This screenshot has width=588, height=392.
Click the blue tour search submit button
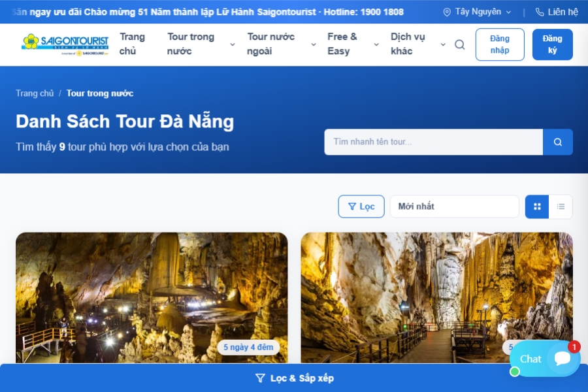[x=558, y=142]
